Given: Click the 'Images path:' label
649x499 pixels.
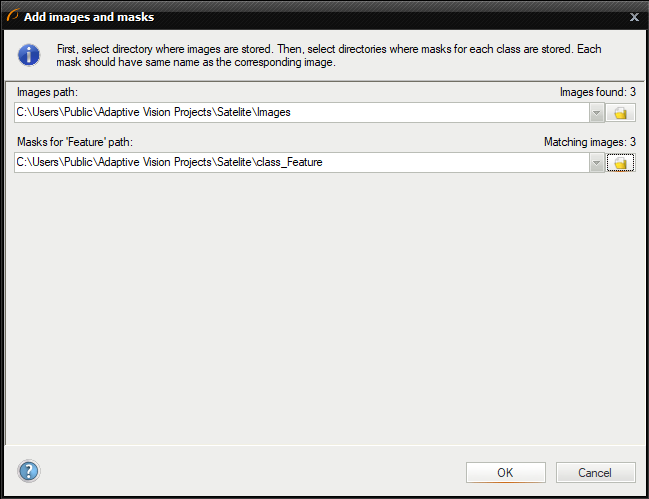Looking at the screenshot, I should click(x=47, y=92).
